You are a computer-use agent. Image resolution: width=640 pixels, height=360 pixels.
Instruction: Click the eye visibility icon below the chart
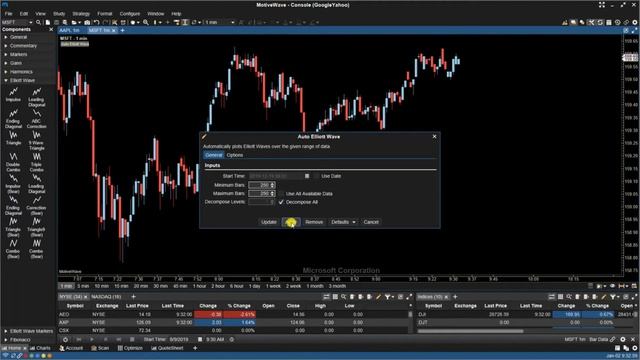[612, 286]
